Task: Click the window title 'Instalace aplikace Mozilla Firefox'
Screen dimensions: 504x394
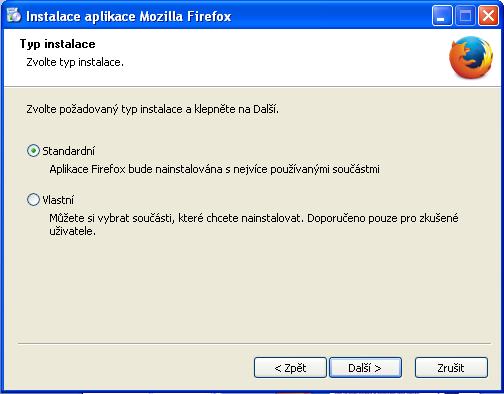Action: click(129, 16)
